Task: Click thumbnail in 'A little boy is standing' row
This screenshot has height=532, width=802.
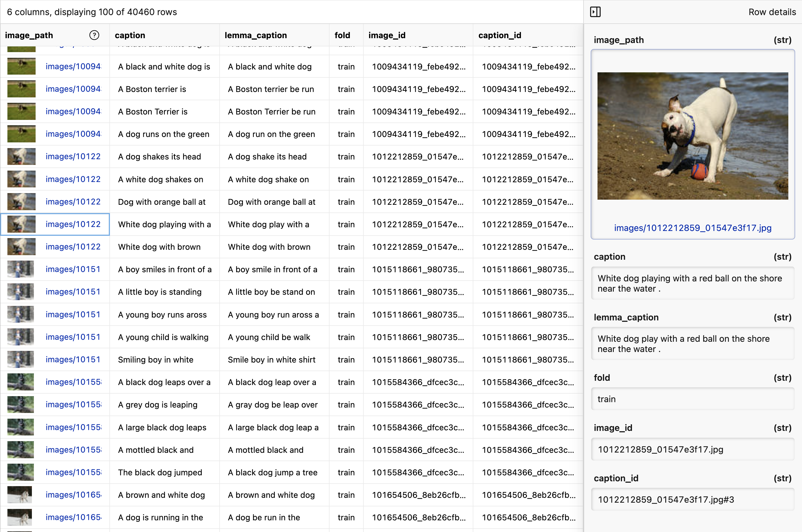Action: pos(21,291)
